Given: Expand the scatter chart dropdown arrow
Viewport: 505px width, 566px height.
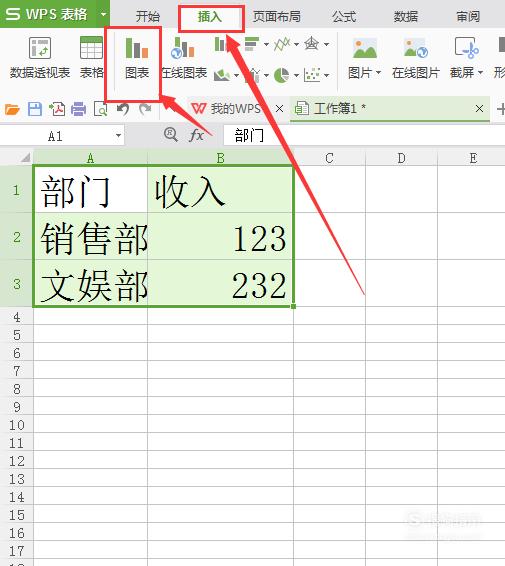Looking at the screenshot, I should [326, 75].
